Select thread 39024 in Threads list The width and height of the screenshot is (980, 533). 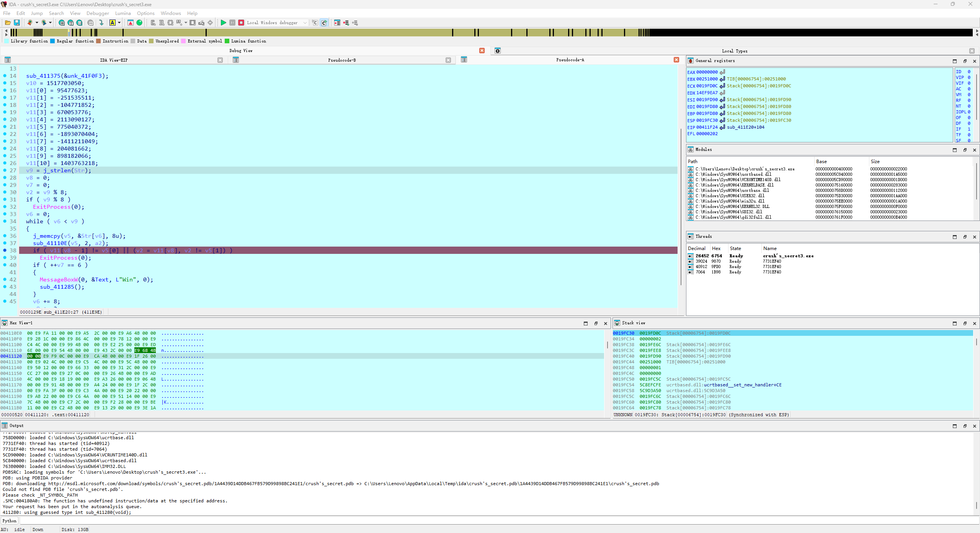click(833, 261)
